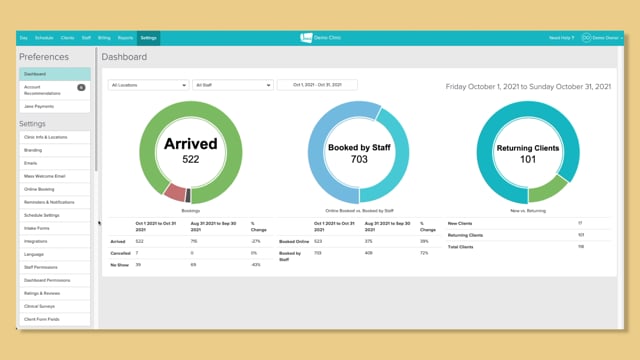Click the Returning Clients row label
Screen dimensions: 640x360
coord(465,236)
